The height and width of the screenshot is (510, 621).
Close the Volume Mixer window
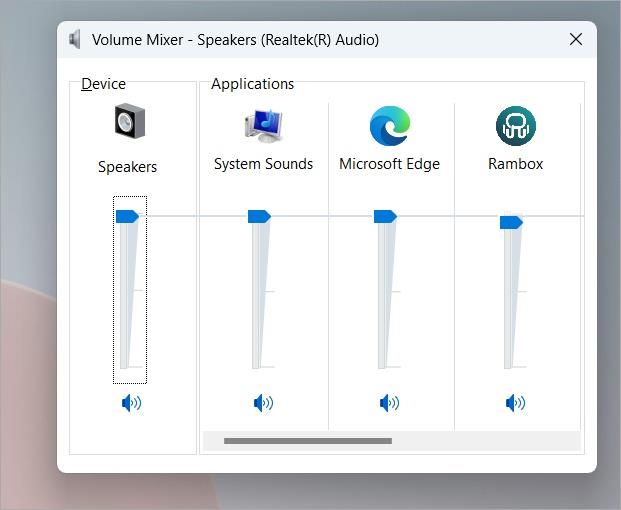(x=576, y=39)
